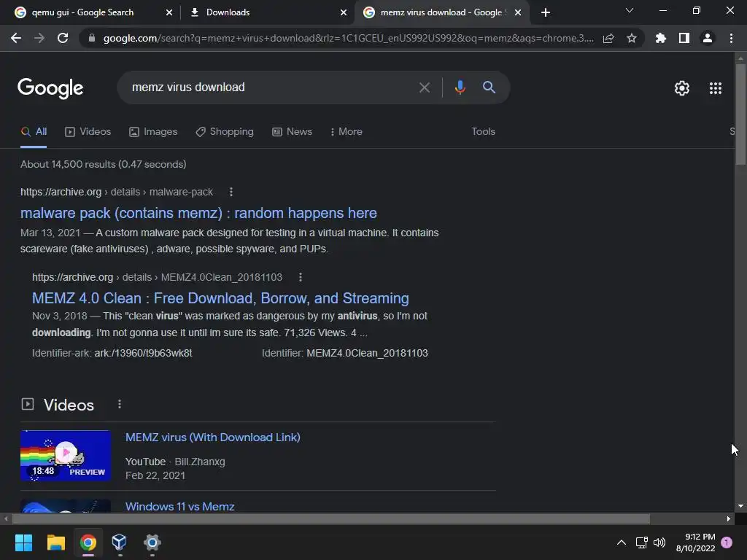Switch to Images search results
This screenshot has width=747, height=560.
[x=153, y=132]
